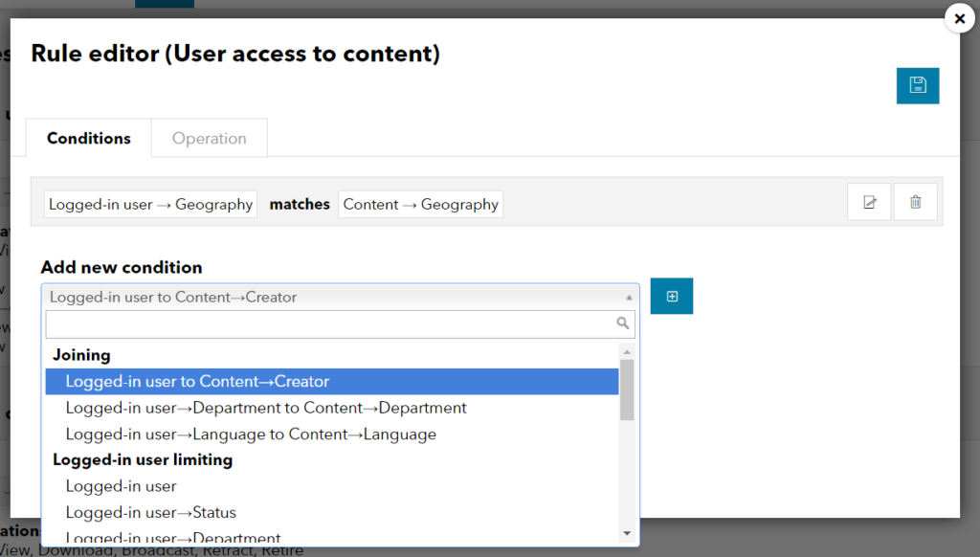This screenshot has width=980, height=557.
Task: Add the selected new condition with plus button
Action: tap(672, 297)
